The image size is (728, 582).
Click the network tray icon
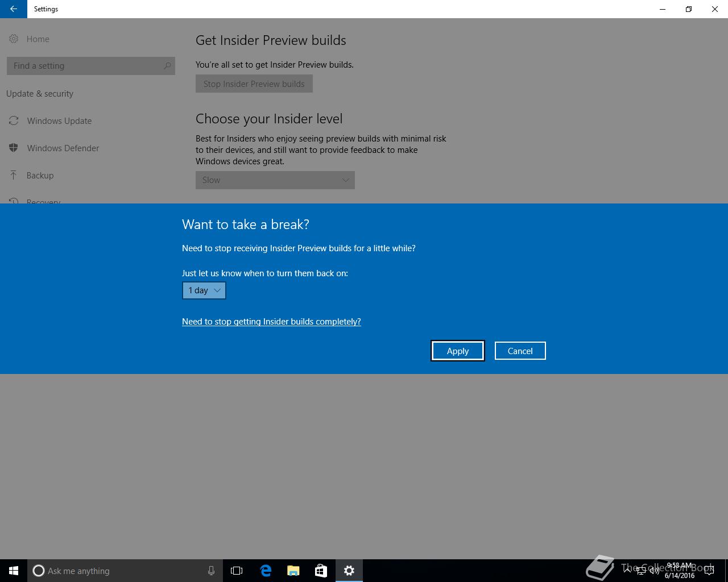tap(641, 571)
